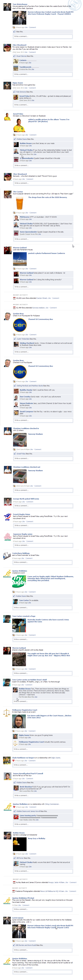Follow the Channel 10 Commentary Box link

click(41, 319)
